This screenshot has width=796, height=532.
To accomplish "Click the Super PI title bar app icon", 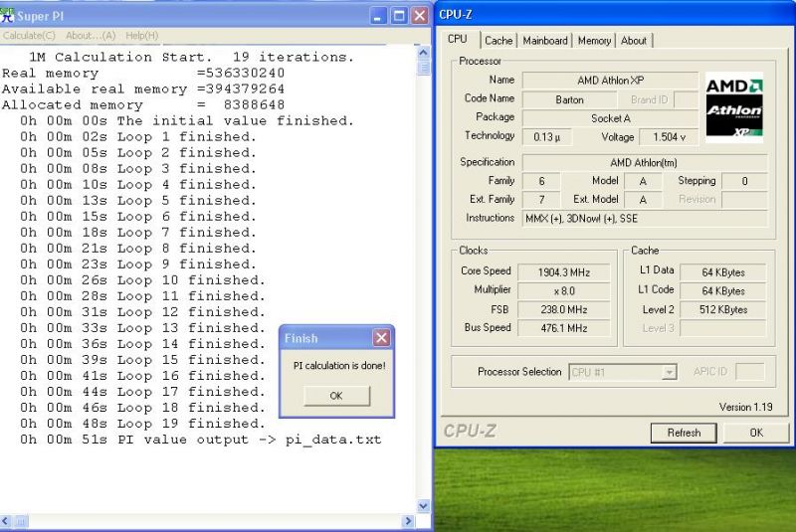I will pos(7,15).
